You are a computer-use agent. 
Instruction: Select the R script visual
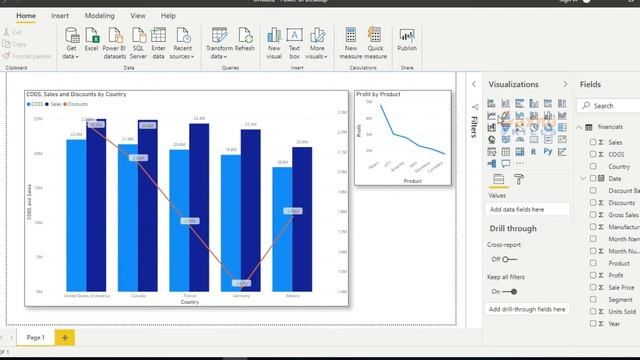coord(534,152)
